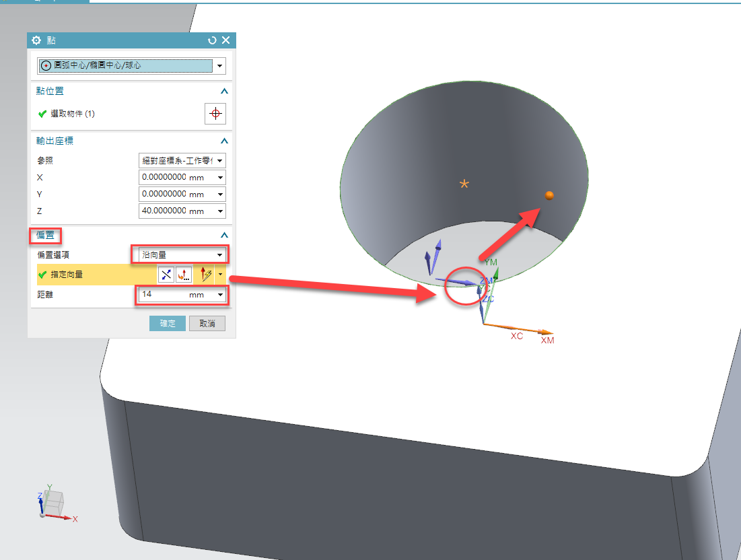Collapse the 輸出座標 section
Screen dimensions: 741x560
tap(224, 141)
